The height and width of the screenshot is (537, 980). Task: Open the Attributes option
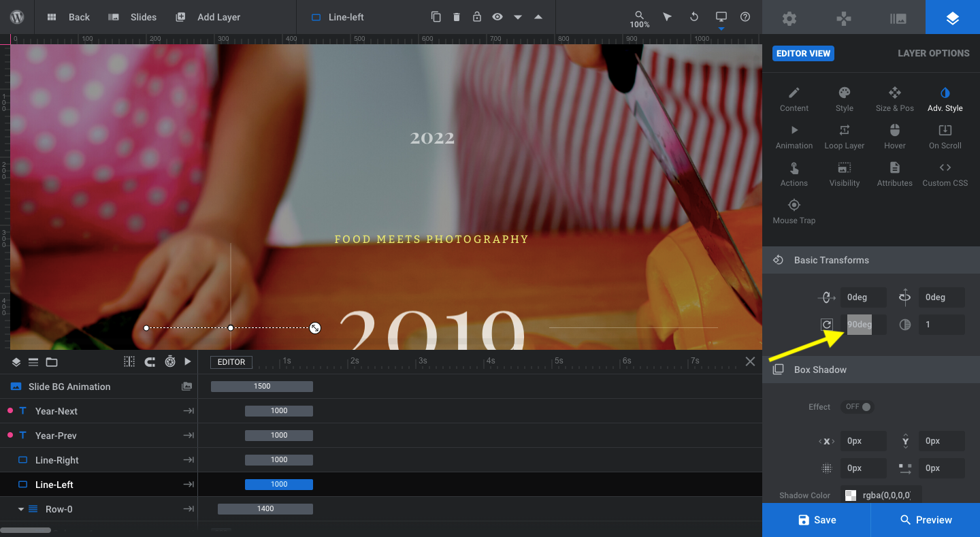pyautogui.click(x=895, y=174)
